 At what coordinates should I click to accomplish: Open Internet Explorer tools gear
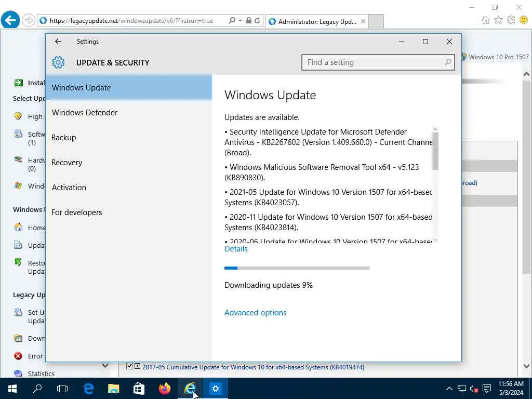point(511,20)
